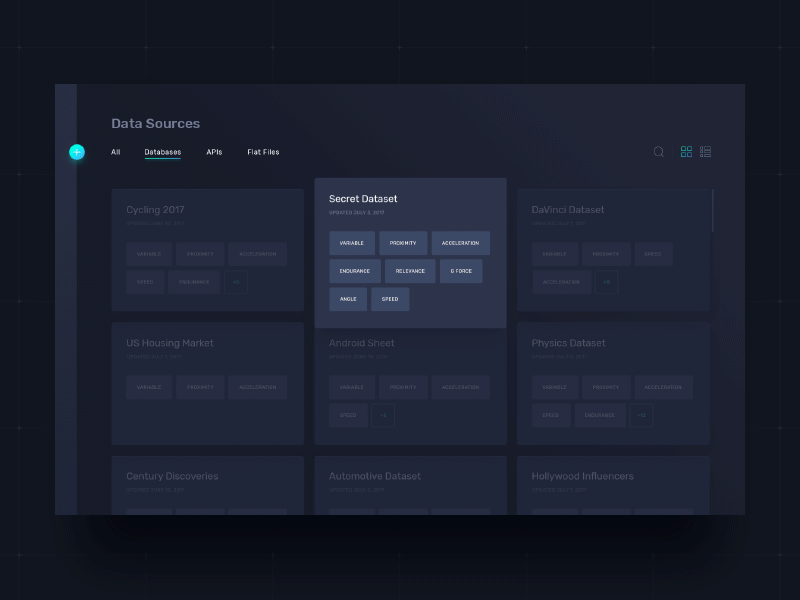The image size is (800, 600).
Task: Switch to list view layout
Action: (706, 151)
